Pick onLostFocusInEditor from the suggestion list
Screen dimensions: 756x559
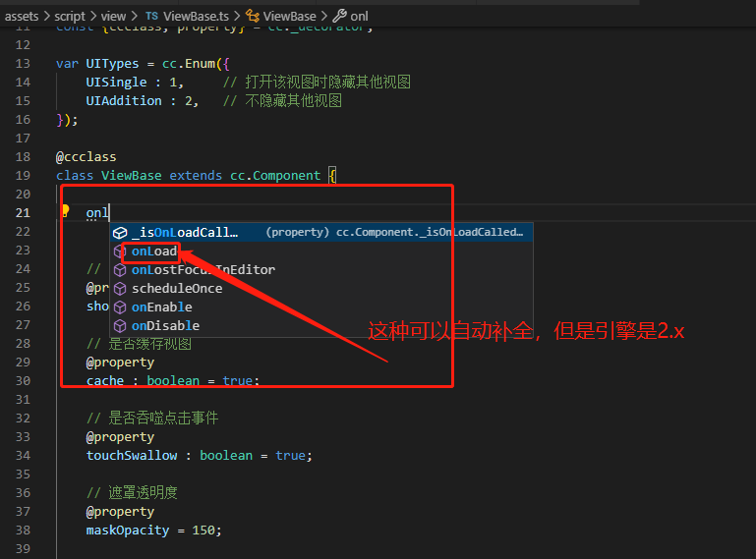[321, 270]
